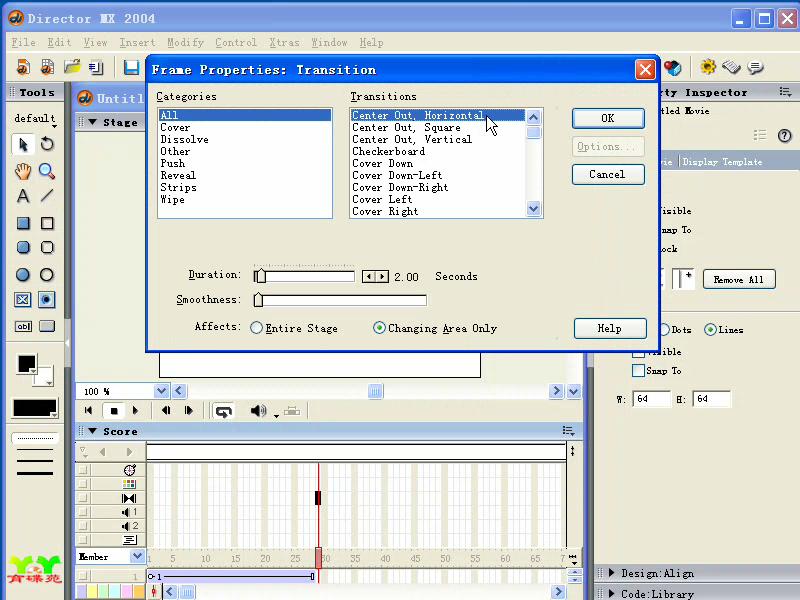Select the Check Box tool
Viewport: 800px width, 600px height.
point(23,300)
